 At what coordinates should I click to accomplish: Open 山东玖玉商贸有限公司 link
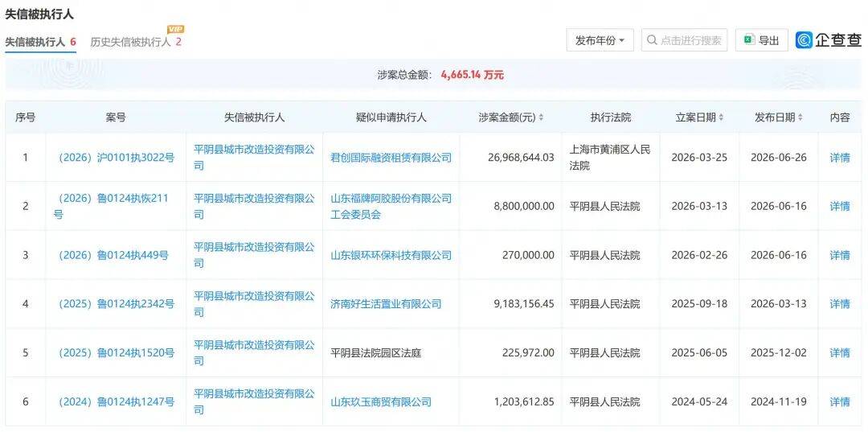click(x=381, y=401)
